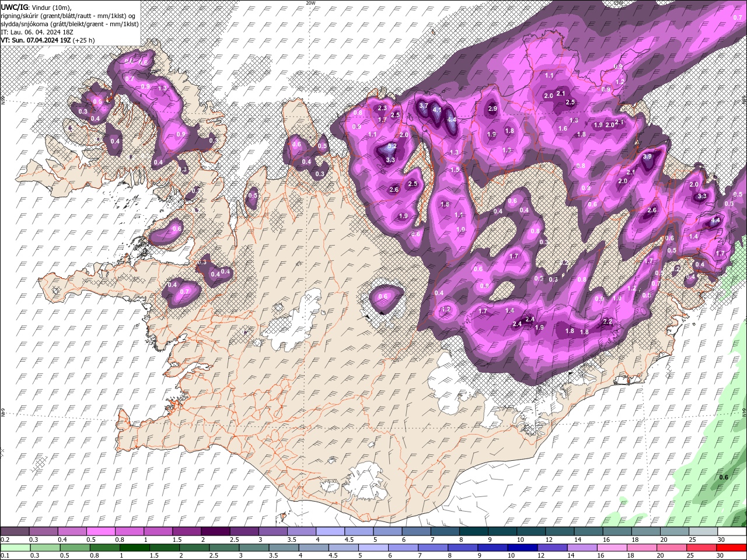Click the light purple swatch between 14 and 16, lower scale
The height and width of the screenshot is (560, 747).
582,548
